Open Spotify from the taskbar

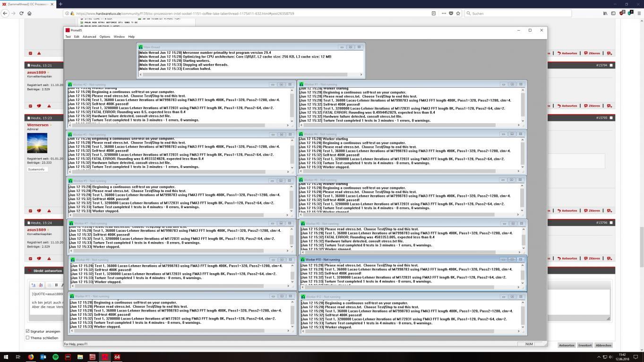click(55, 357)
